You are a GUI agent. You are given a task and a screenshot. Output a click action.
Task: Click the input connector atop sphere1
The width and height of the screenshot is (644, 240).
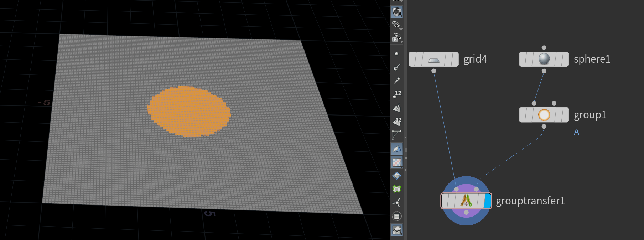coord(544,47)
